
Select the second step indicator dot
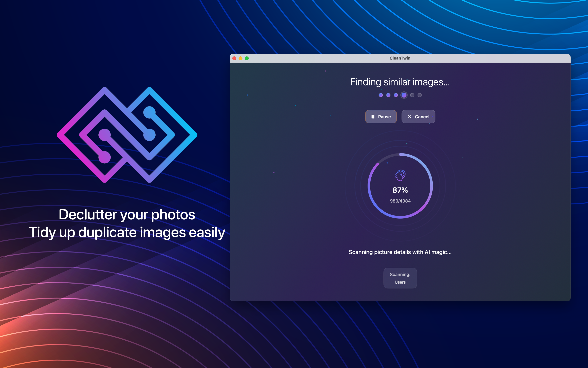[388, 95]
